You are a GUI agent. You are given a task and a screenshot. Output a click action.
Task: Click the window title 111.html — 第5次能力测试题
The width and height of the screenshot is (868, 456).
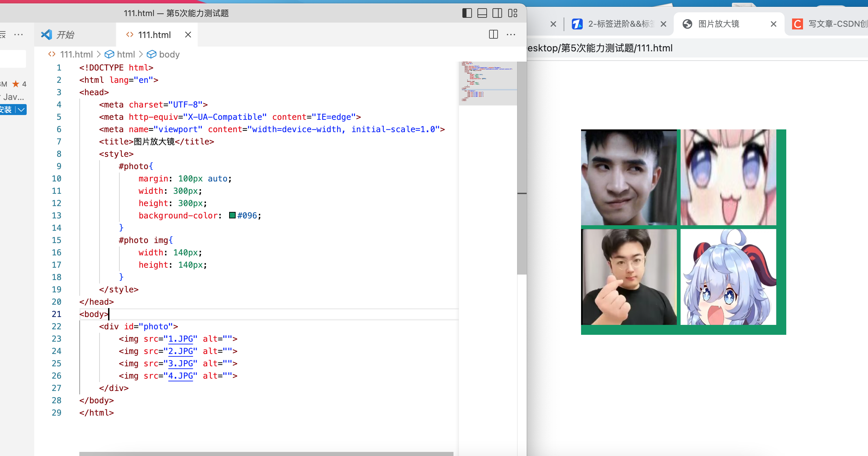pyautogui.click(x=176, y=13)
